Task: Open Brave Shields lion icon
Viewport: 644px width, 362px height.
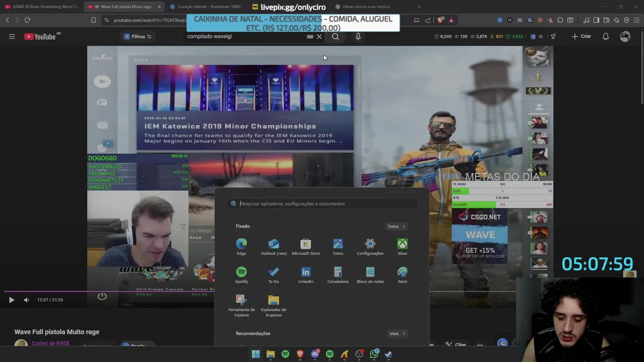Action: coord(441,20)
